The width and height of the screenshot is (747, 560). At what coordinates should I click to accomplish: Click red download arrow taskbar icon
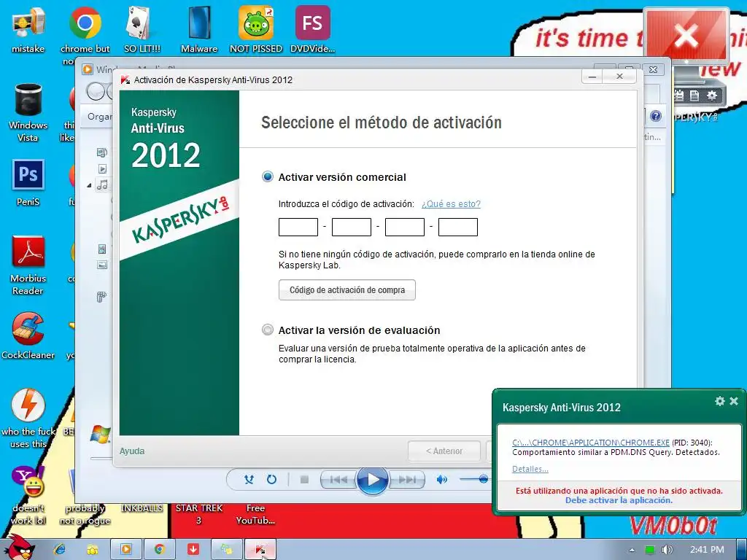pos(193,550)
